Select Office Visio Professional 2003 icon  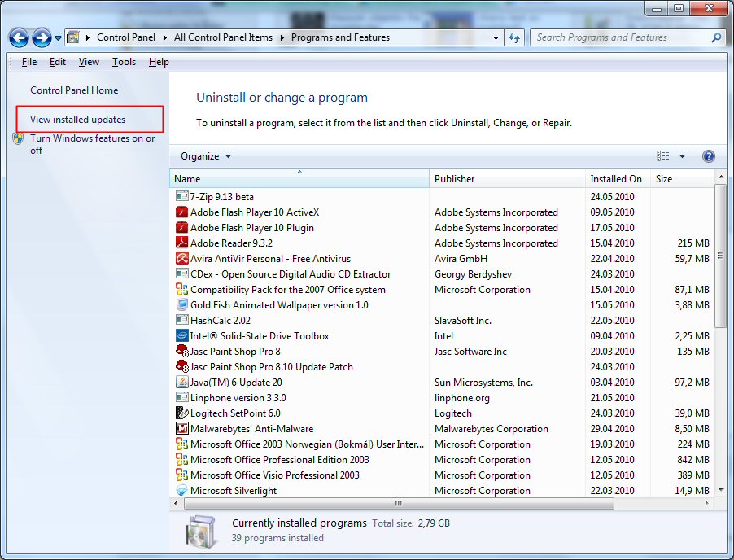(x=181, y=475)
